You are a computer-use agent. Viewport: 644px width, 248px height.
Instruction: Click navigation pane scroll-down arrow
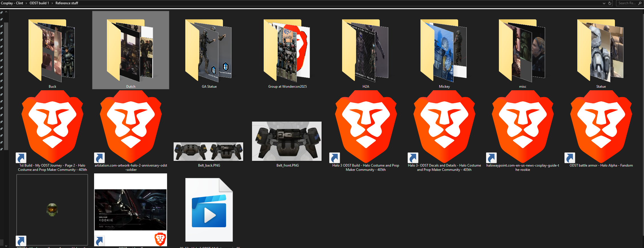click(x=6, y=245)
